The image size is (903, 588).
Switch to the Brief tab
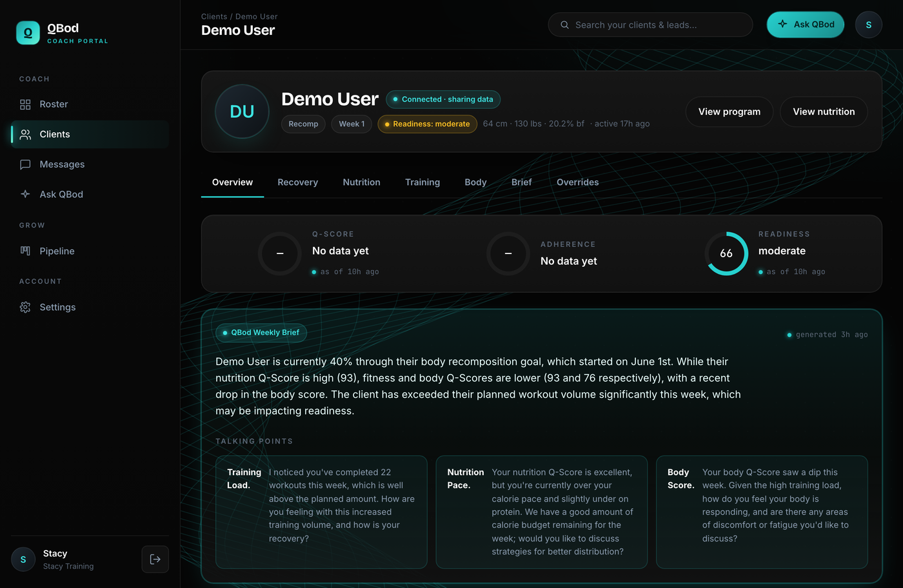pos(521,182)
